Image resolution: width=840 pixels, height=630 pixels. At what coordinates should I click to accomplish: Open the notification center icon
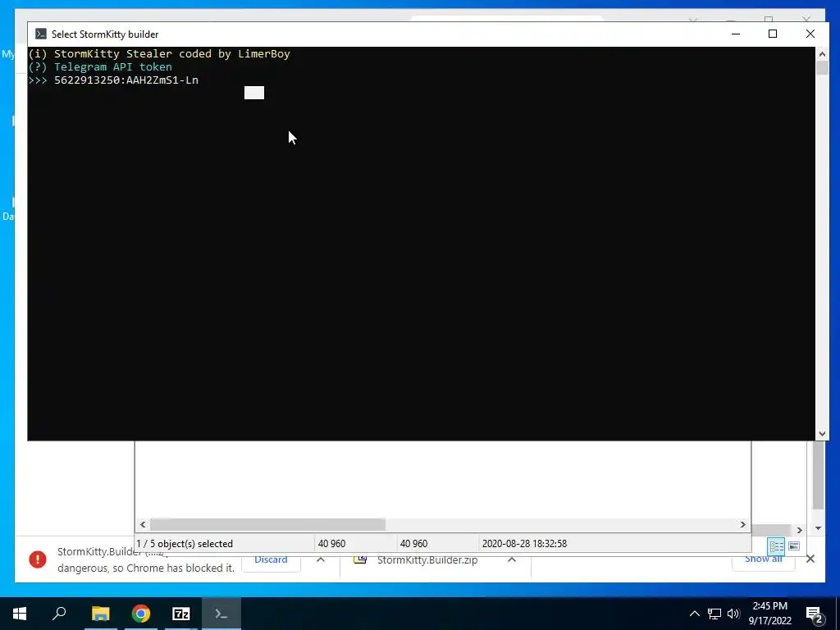[x=815, y=614]
